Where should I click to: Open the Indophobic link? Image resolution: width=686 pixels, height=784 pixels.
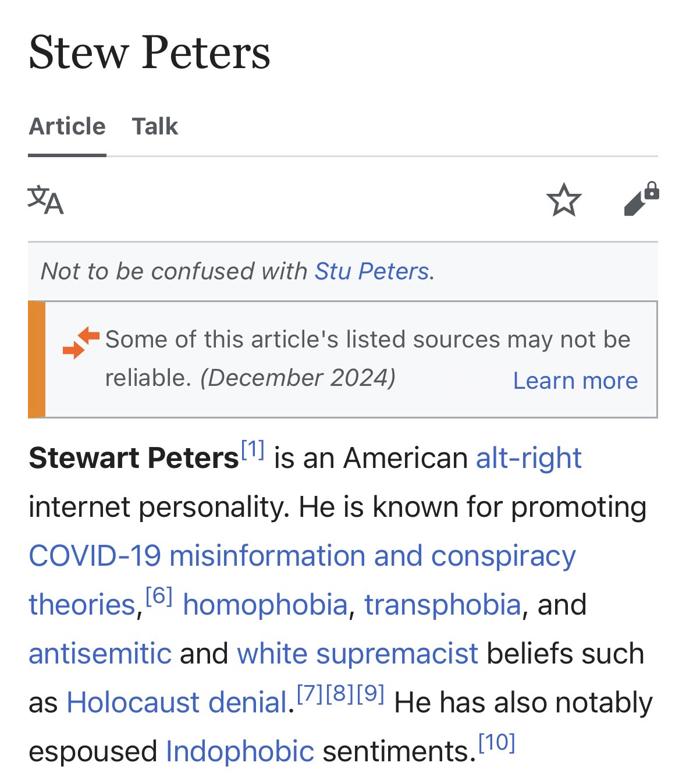[x=240, y=751]
